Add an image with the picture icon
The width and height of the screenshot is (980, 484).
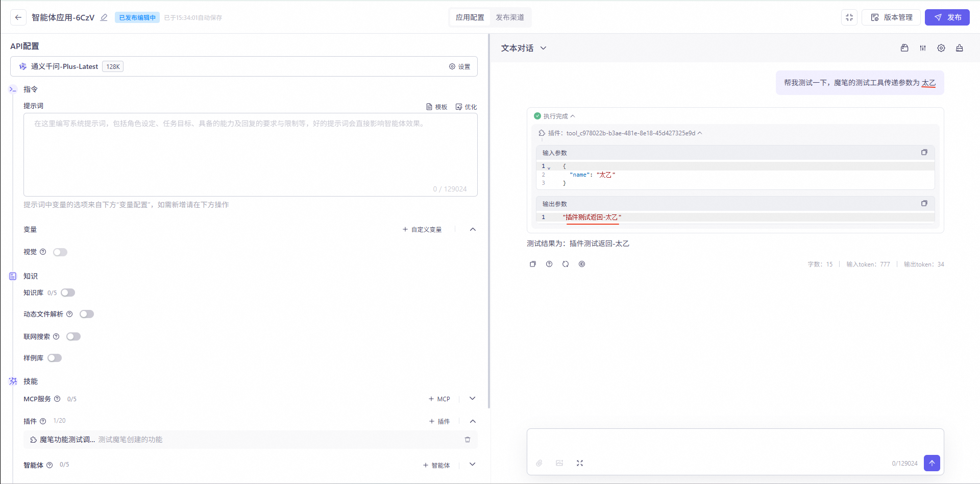tap(559, 463)
